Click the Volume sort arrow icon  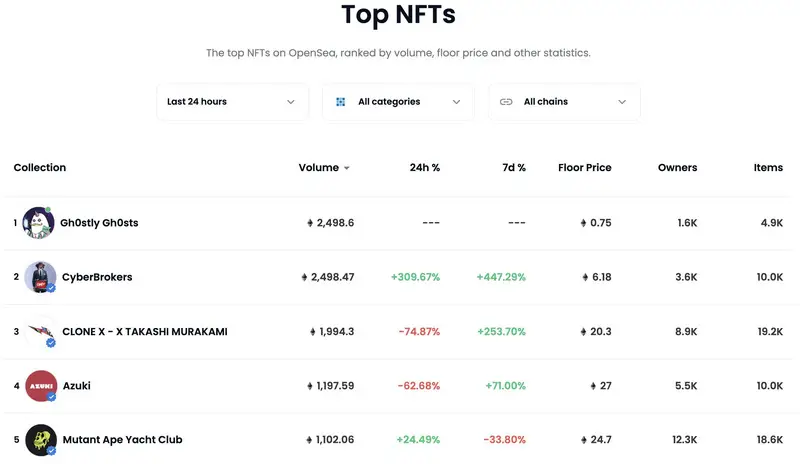pyautogui.click(x=347, y=168)
